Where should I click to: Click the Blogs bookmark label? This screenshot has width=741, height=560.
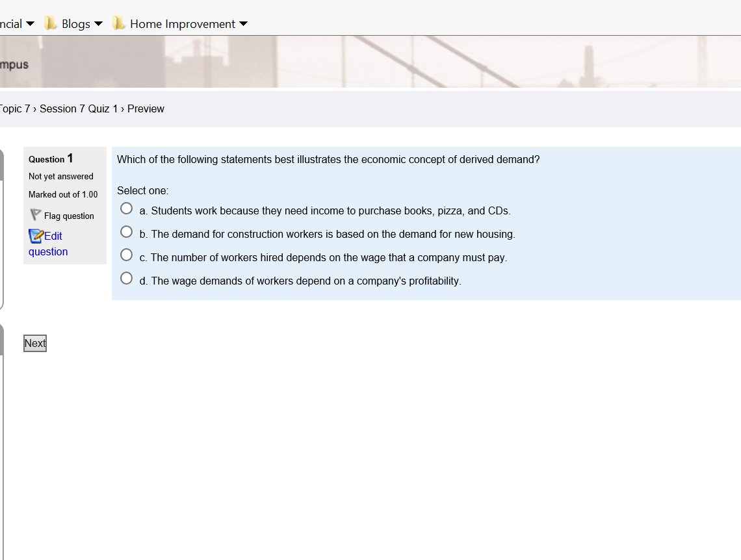[75, 23]
